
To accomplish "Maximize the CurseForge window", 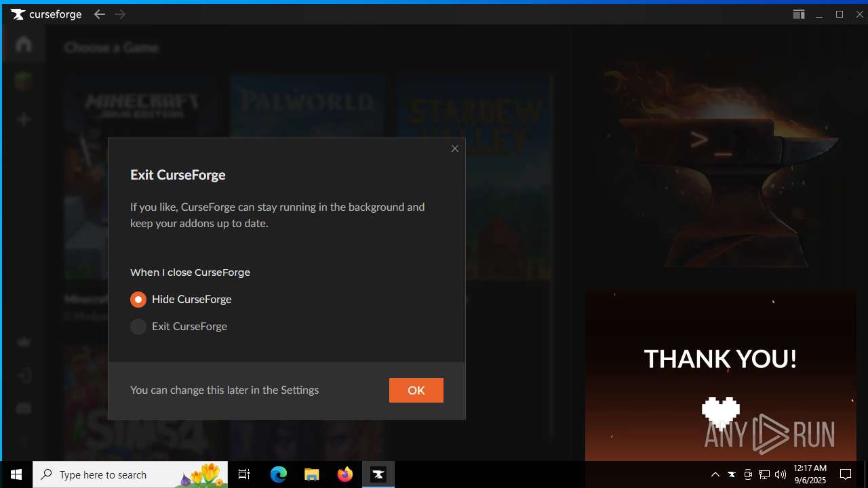I will tap(840, 14).
